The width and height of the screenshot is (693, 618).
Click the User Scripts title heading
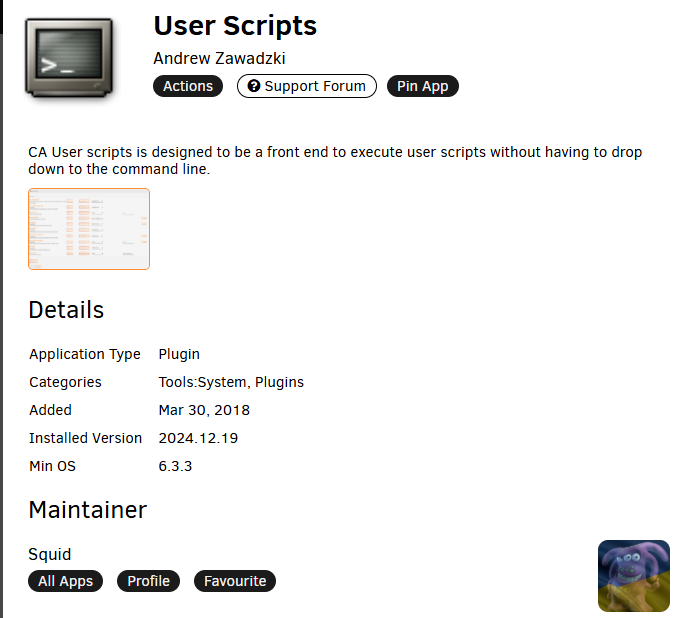(235, 26)
